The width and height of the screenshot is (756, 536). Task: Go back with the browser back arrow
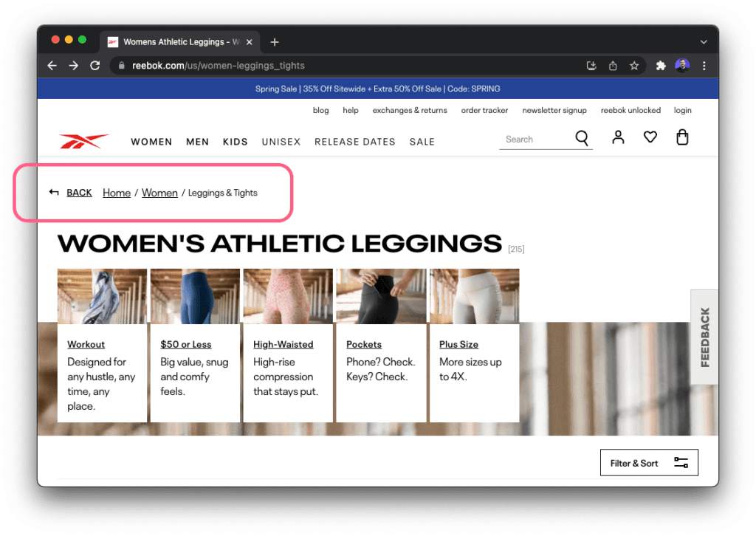(52, 66)
